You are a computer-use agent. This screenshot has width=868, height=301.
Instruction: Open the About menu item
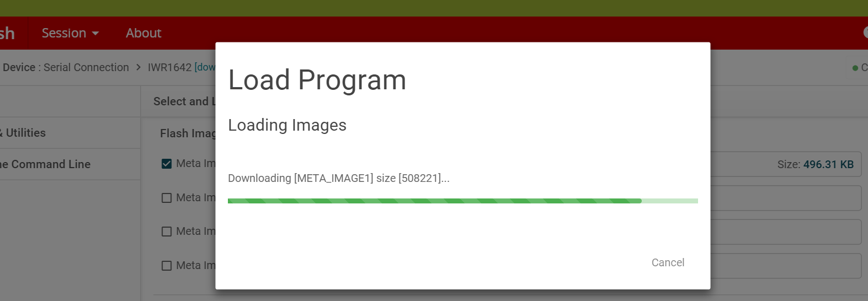click(143, 33)
